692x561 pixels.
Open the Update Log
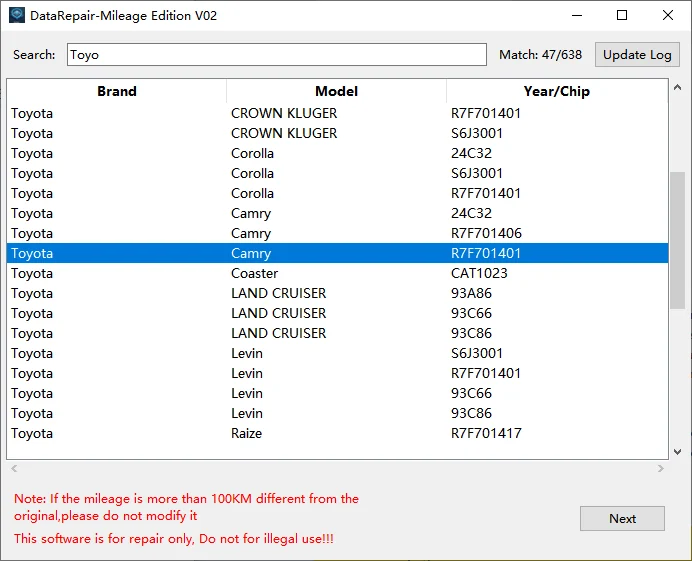click(637, 55)
